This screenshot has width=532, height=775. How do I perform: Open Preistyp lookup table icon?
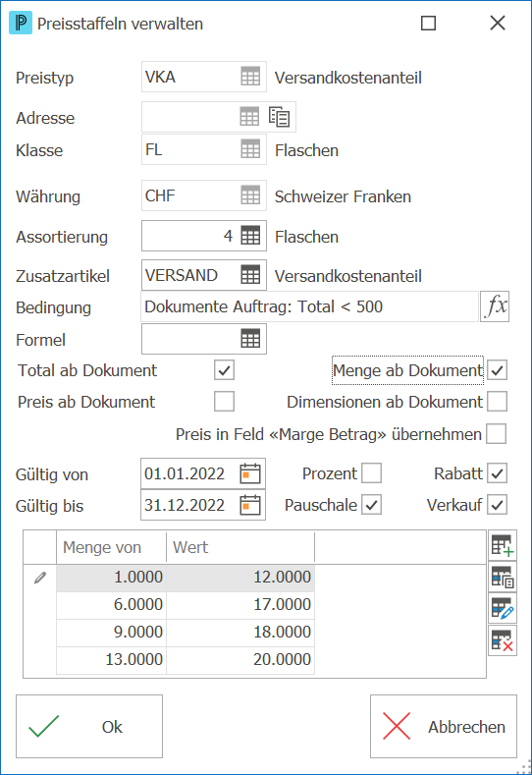click(250, 77)
